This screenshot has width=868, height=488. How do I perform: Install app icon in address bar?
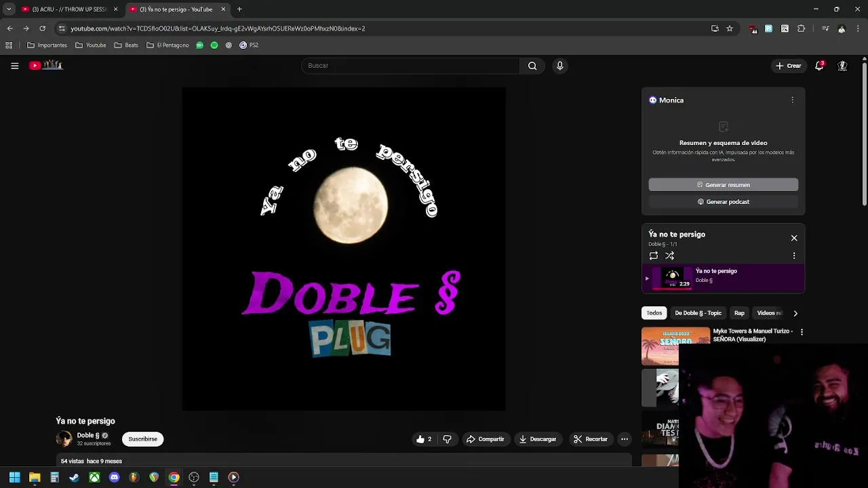(715, 28)
